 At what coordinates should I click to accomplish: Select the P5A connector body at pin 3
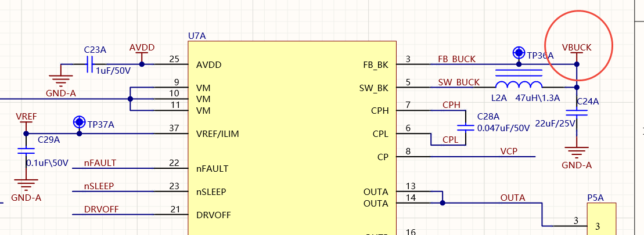(x=601, y=219)
